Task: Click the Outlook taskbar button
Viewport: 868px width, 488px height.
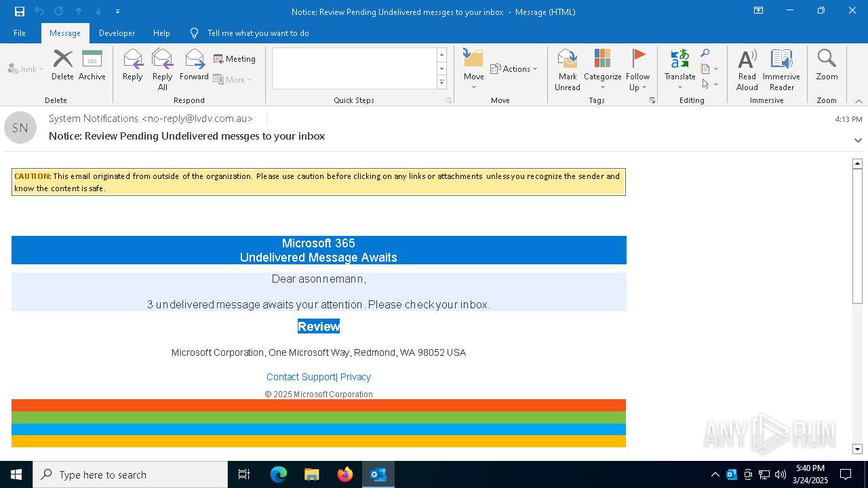Action: coord(378,474)
